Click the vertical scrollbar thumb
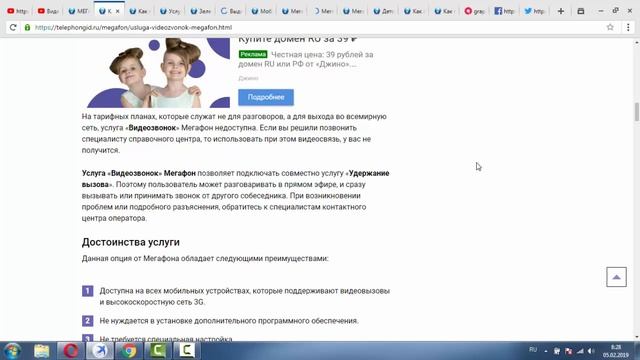Viewport: 640px width, 360px height. pyautogui.click(x=636, y=111)
